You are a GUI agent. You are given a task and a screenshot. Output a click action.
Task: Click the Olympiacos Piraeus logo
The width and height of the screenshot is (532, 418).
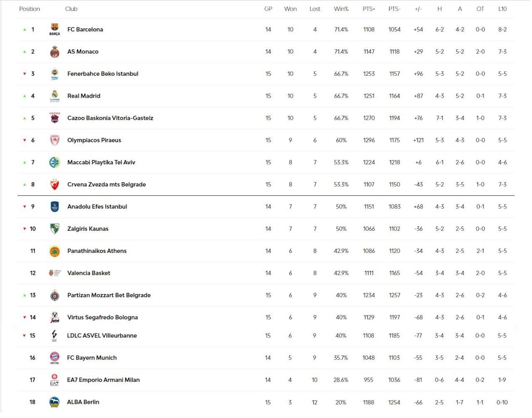point(54,141)
